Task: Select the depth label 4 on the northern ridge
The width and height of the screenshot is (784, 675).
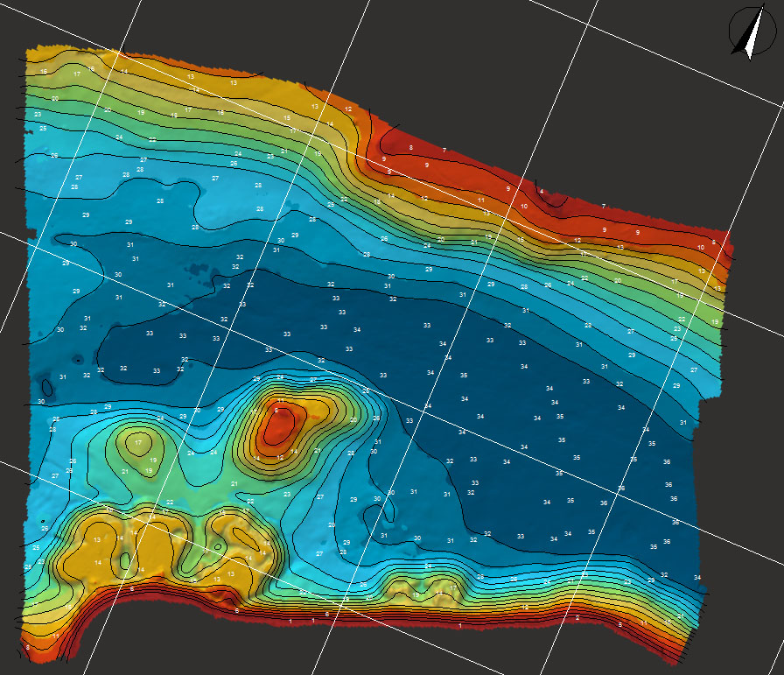Action: pos(542,191)
